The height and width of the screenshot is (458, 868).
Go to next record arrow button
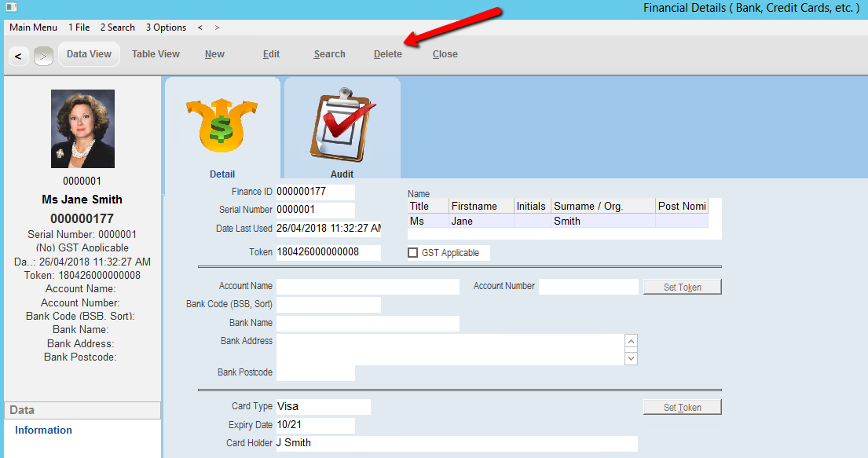tap(43, 56)
